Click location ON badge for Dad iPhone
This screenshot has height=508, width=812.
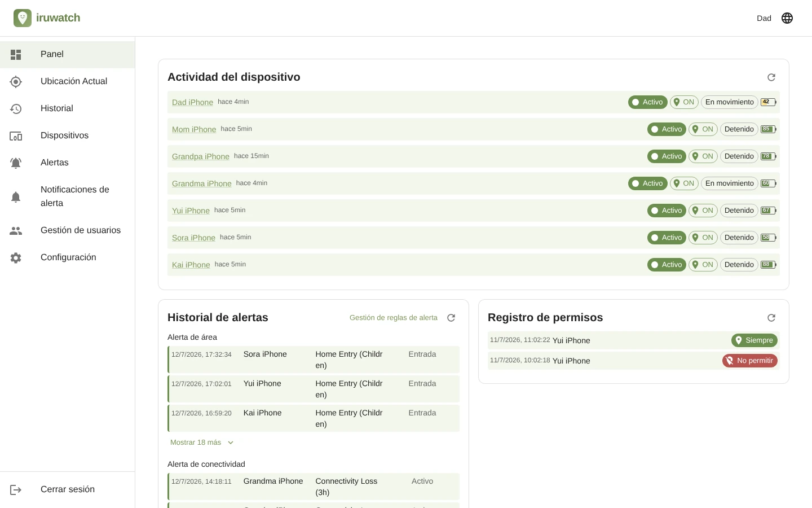(x=684, y=102)
